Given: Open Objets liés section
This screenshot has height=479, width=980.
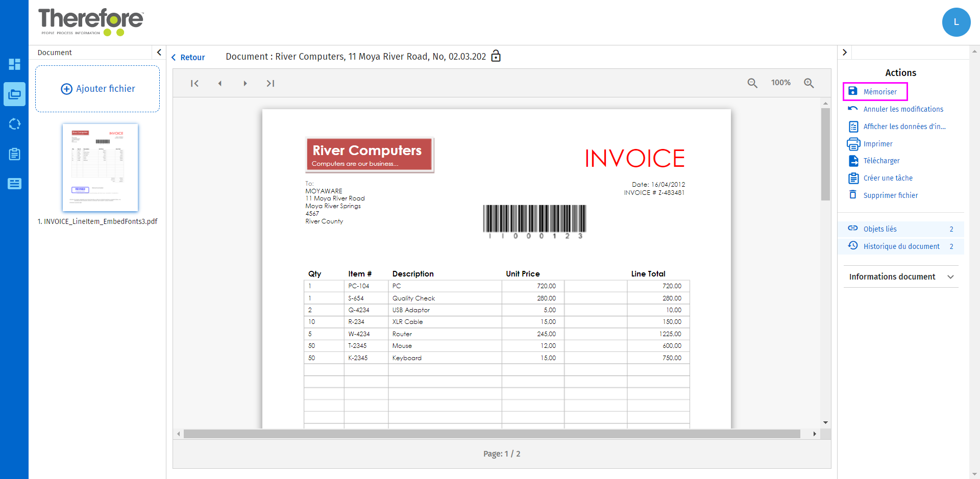Looking at the screenshot, I should pyautogui.click(x=901, y=229).
